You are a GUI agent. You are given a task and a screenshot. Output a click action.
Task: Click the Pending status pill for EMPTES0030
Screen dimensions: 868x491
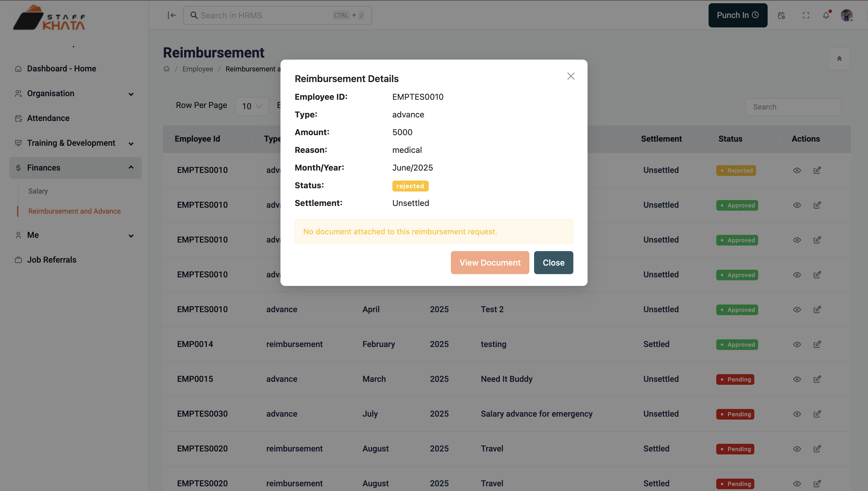click(x=735, y=414)
